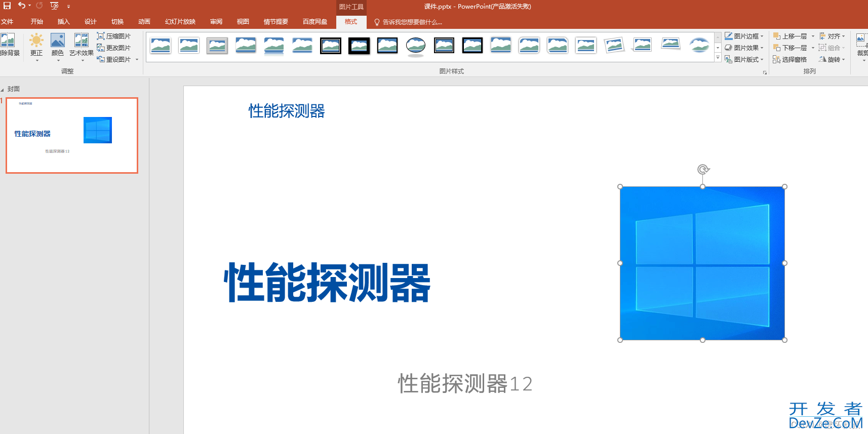Viewport: 868px width, 434px height.
Task: Open the Customize Quick Access Toolbar arrow
Action: click(x=68, y=7)
